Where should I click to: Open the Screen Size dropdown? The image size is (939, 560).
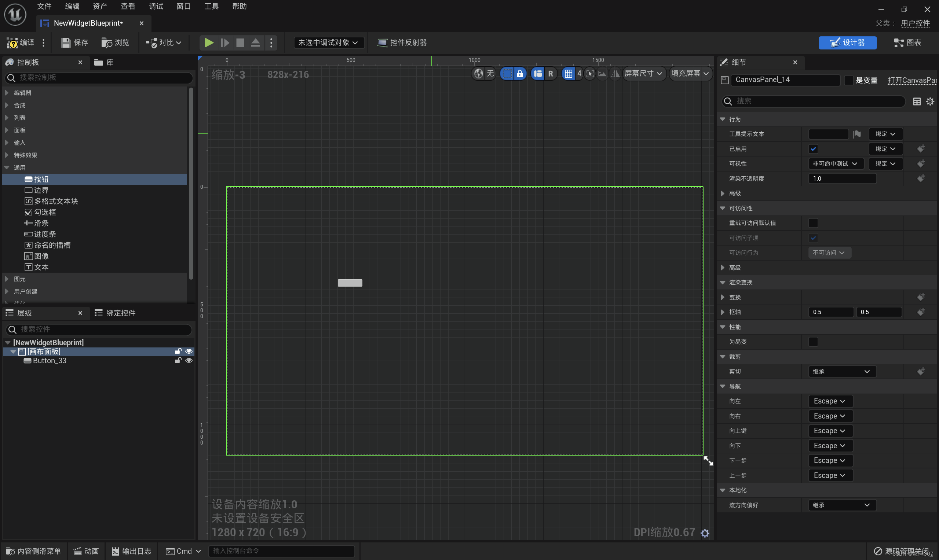pos(643,73)
